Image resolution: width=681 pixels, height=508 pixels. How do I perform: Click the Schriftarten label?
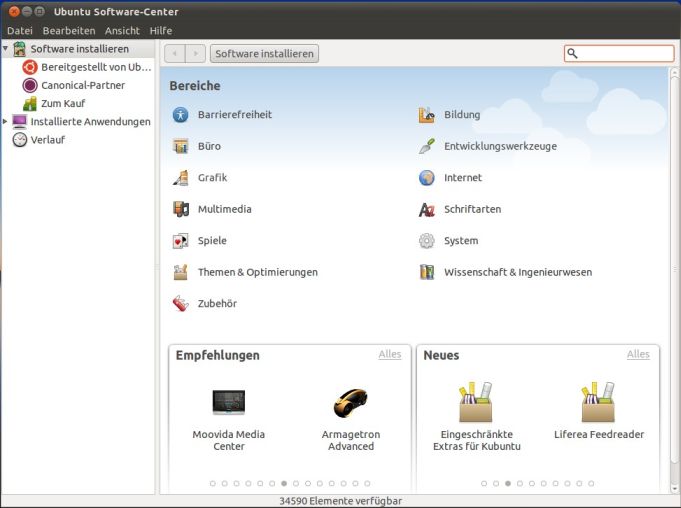(x=473, y=209)
